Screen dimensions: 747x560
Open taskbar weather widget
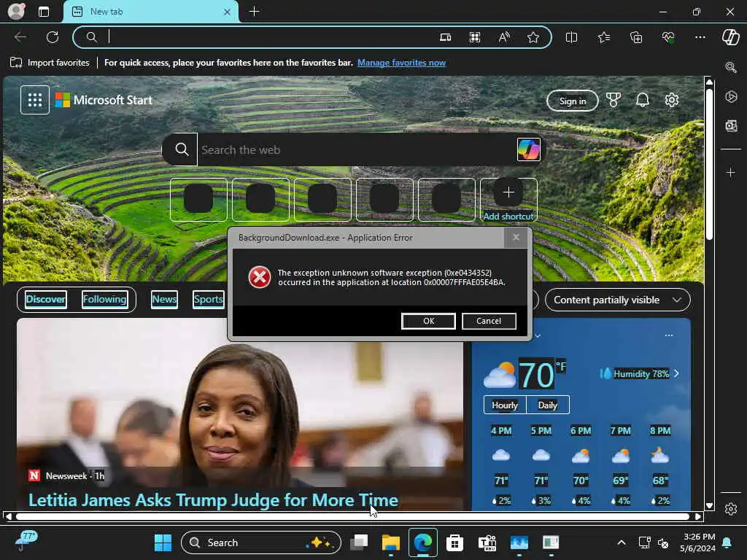click(26, 541)
